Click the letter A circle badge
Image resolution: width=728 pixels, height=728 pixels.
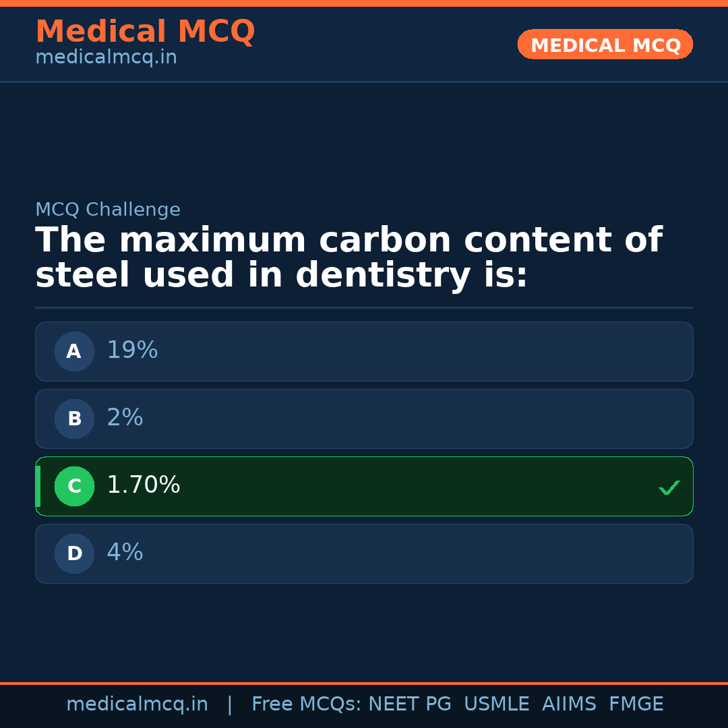(74, 351)
